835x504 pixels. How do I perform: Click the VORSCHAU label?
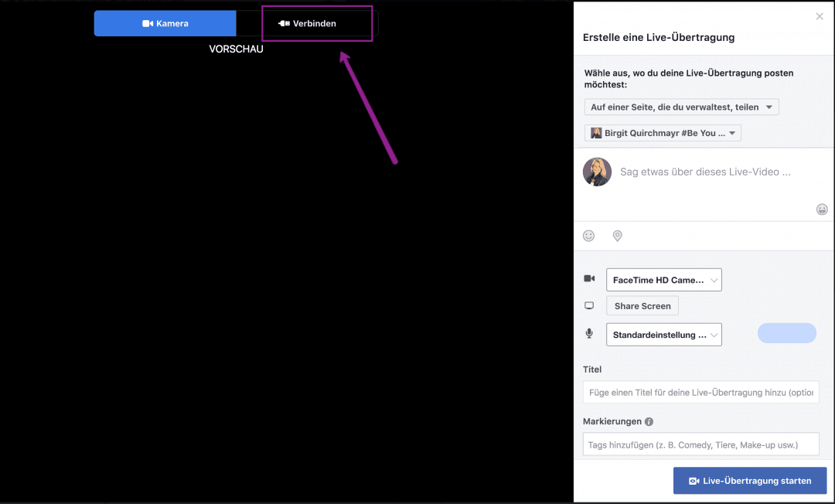coord(236,49)
